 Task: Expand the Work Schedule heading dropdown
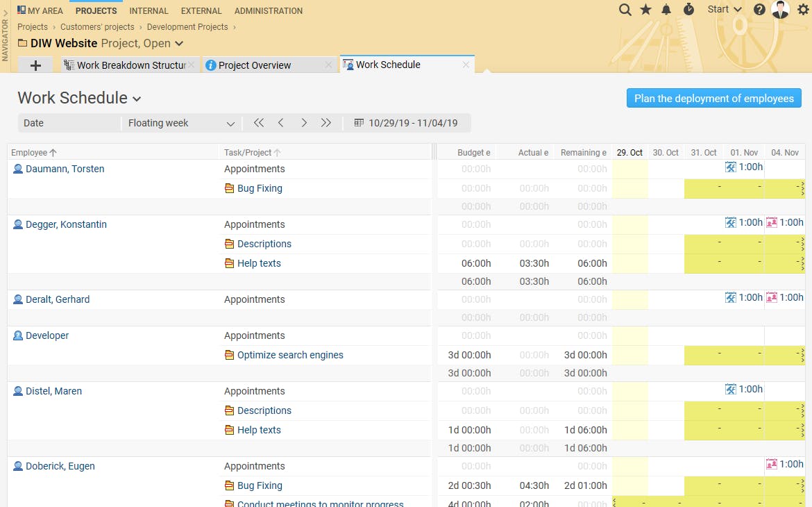tap(137, 99)
